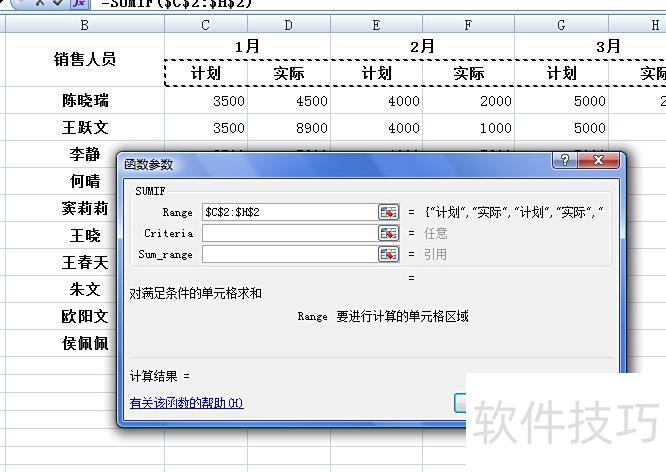Click the 销售人员 header cell
666x472 pixels.
pos(85,59)
